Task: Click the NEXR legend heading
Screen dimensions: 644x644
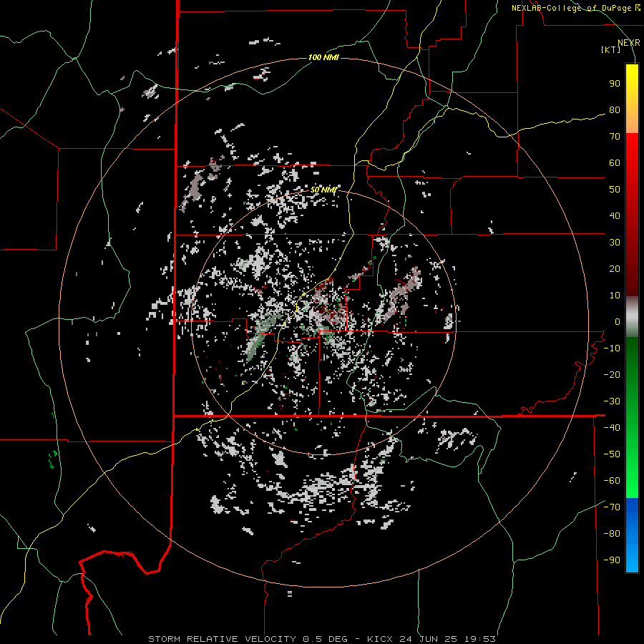Action: [x=629, y=43]
